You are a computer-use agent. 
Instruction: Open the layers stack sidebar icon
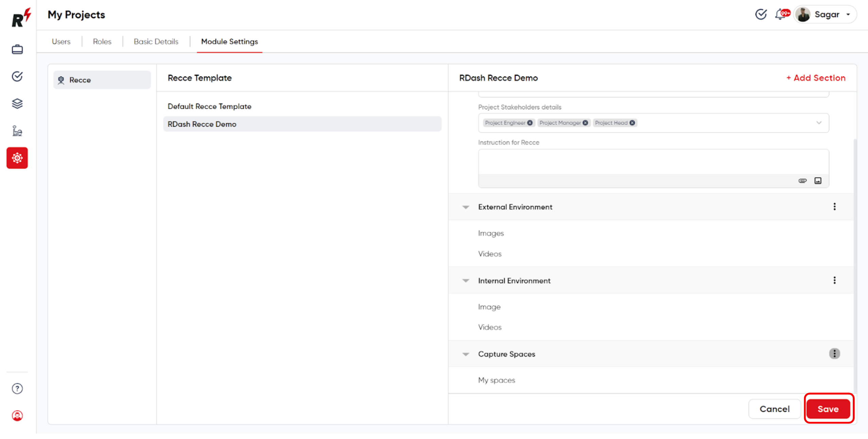coord(17,104)
